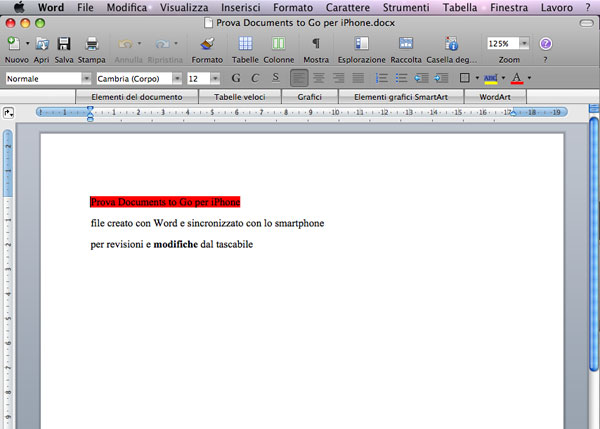Click the purple help question mark icon
Image resolution: width=600 pixels, height=429 pixels.
pyautogui.click(x=546, y=44)
